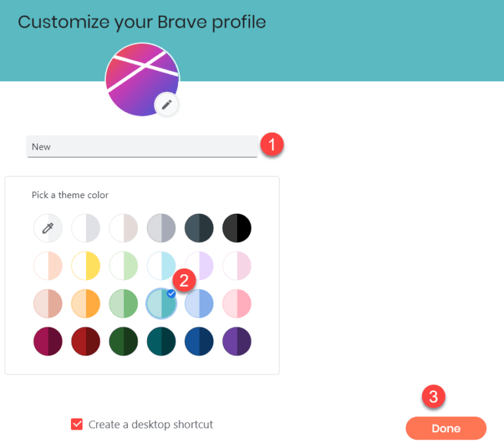Choose the magenta maroon theme swatch

click(48, 341)
